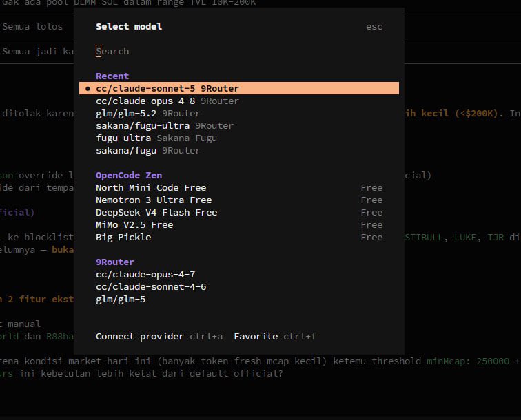
Task: Click the selected-model bullet marker
Action: (x=88, y=88)
